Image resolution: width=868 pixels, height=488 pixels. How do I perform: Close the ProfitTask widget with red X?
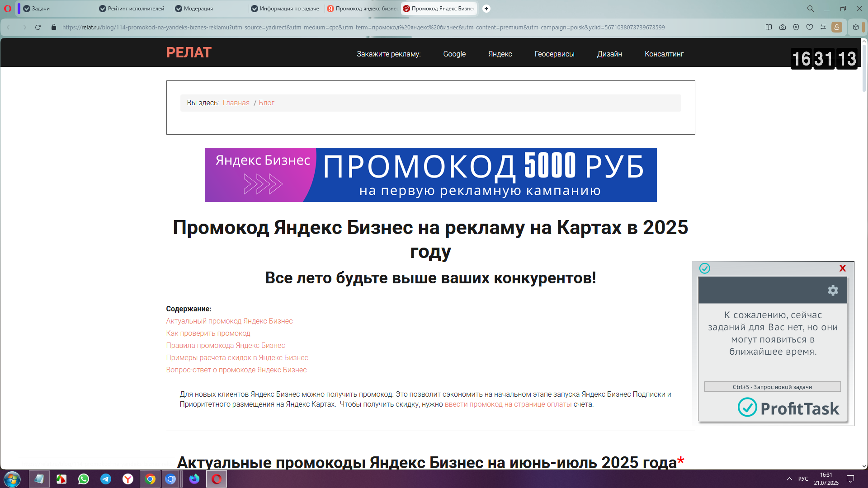point(843,268)
